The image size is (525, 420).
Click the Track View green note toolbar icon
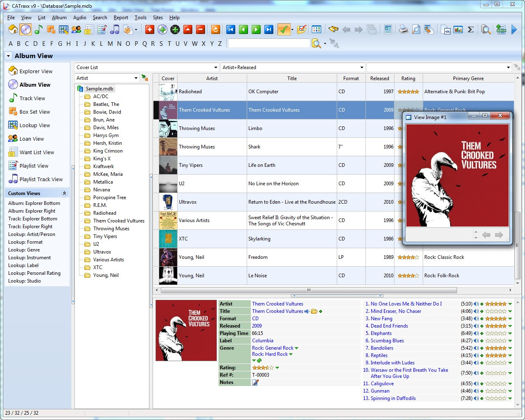pos(38,29)
